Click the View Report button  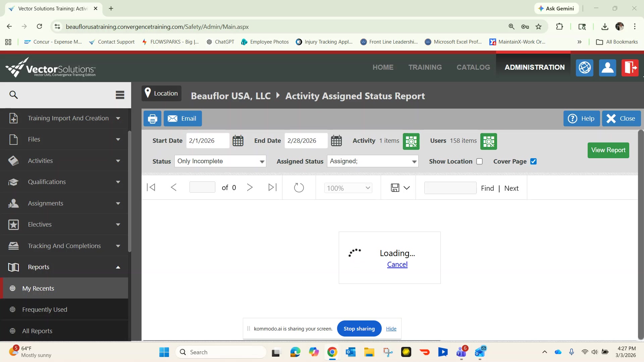[x=608, y=150]
